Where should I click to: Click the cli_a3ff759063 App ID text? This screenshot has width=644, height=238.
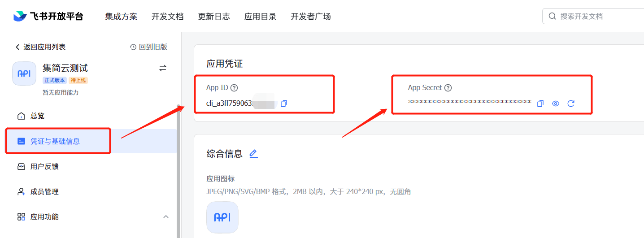tap(229, 104)
